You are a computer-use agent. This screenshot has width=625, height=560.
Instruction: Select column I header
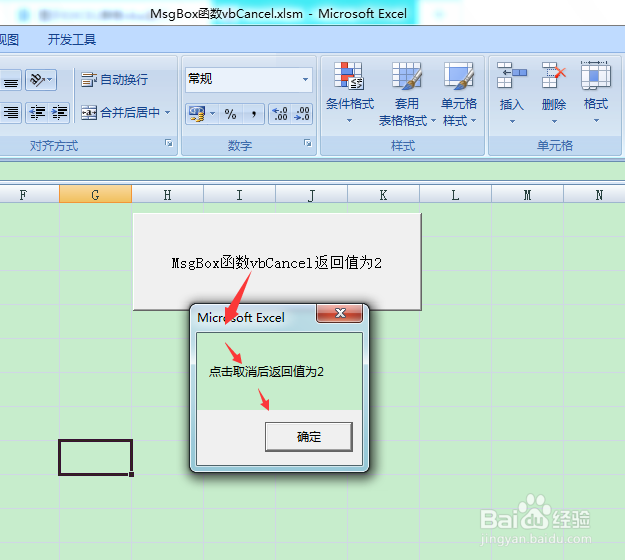pos(240,195)
